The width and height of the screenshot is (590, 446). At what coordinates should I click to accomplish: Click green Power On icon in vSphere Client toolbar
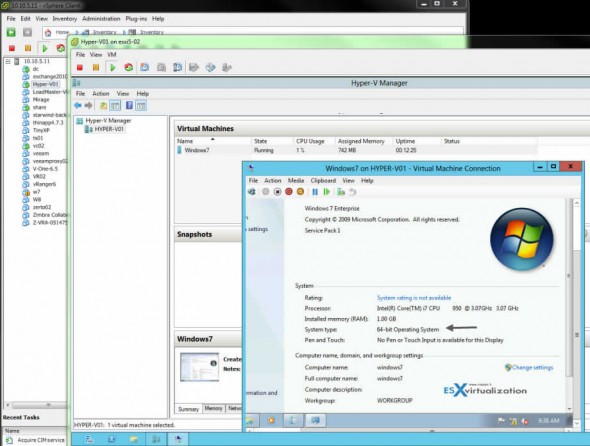click(45, 48)
